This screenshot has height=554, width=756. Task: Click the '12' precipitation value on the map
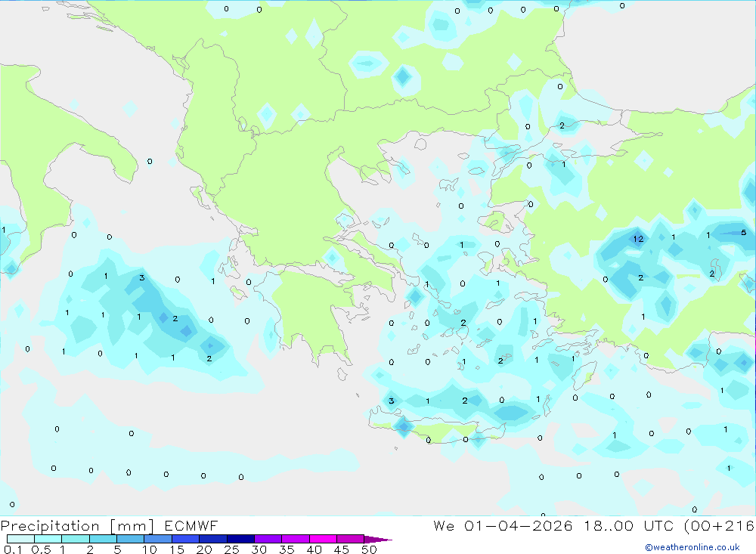point(638,239)
